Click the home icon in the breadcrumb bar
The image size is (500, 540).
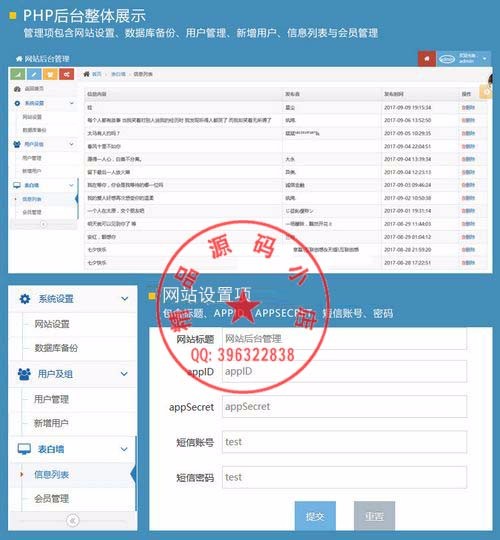pos(86,74)
